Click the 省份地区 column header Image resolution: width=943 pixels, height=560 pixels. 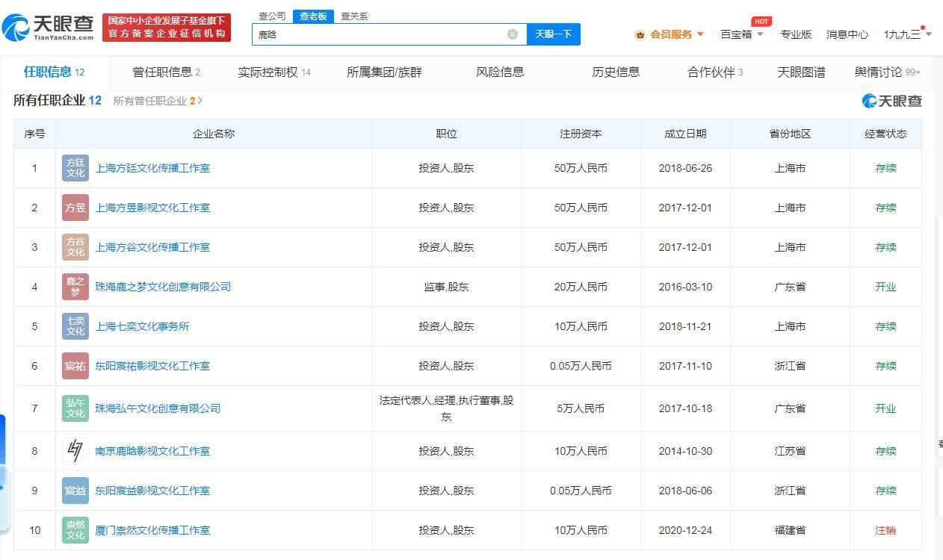point(790,134)
